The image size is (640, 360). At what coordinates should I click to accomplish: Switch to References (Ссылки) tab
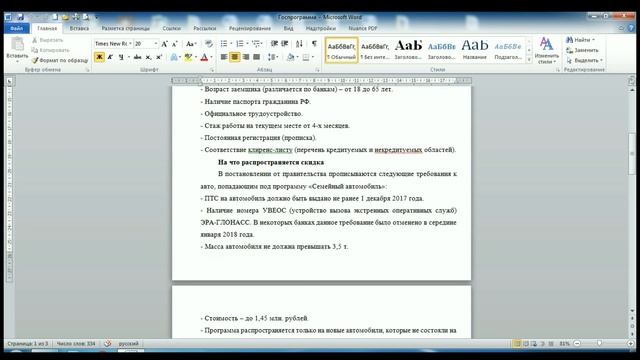pos(171,28)
